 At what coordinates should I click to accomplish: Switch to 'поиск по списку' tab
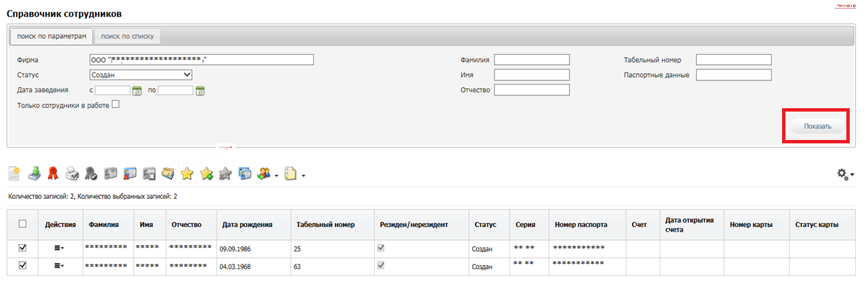[x=127, y=36]
